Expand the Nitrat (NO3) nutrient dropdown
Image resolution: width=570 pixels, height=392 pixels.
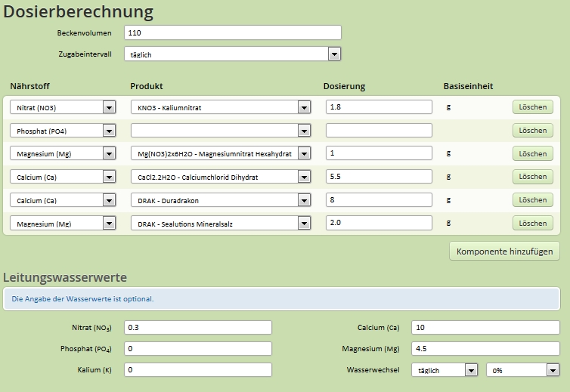click(63, 107)
